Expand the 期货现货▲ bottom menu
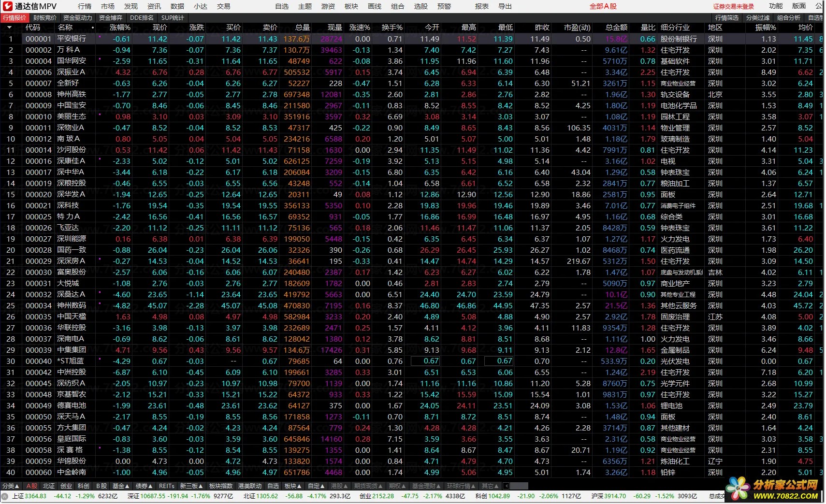 point(369,486)
